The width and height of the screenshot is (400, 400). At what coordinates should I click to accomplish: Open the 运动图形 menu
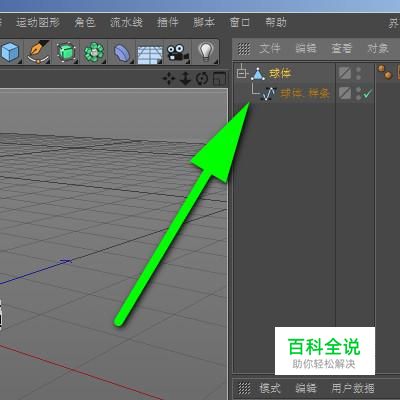point(38,23)
